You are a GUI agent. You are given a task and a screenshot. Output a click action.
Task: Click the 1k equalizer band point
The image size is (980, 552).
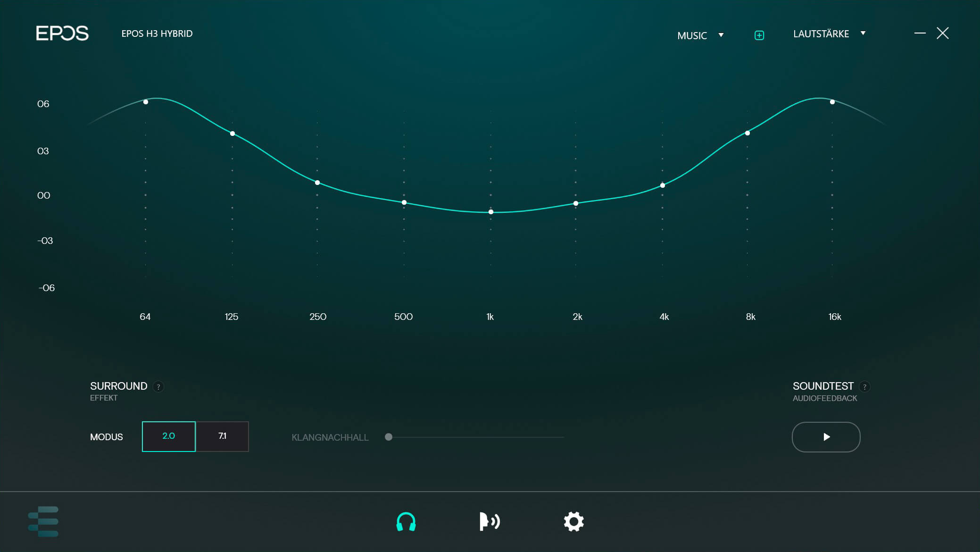click(491, 212)
